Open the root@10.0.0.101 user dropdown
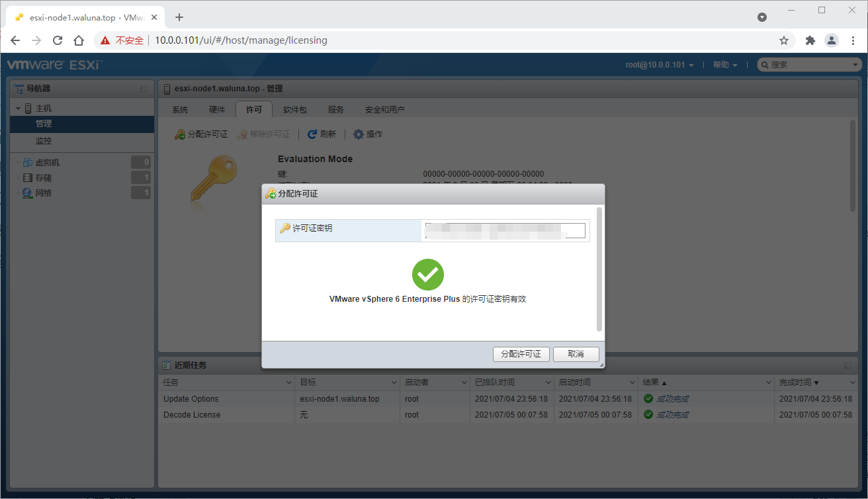 click(x=660, y=65)
